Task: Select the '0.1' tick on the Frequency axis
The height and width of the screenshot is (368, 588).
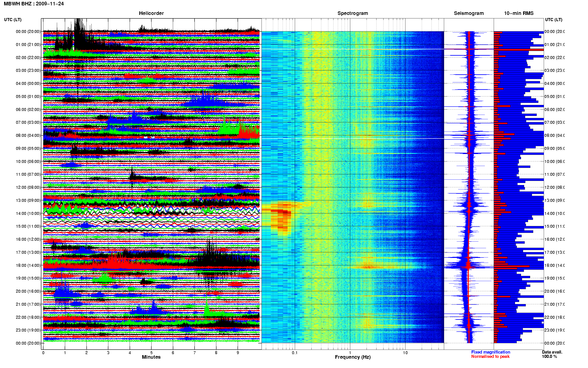Action: (x=295, y=353)
